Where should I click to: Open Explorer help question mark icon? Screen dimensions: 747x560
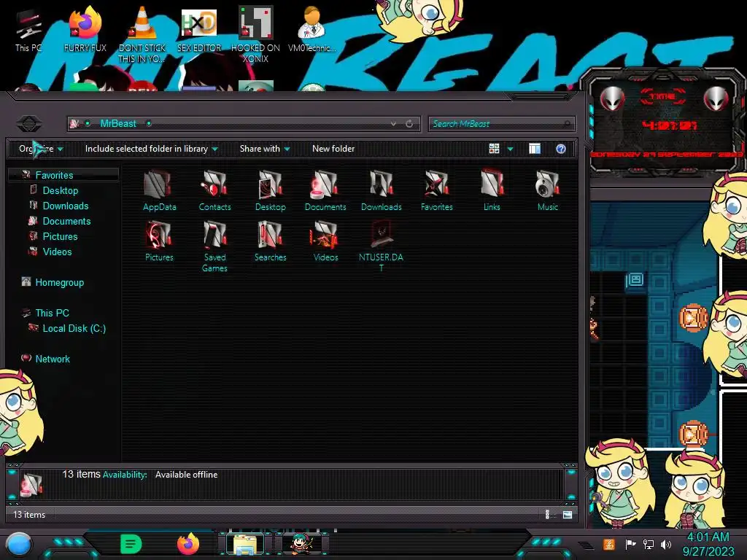tap(561, 149)
